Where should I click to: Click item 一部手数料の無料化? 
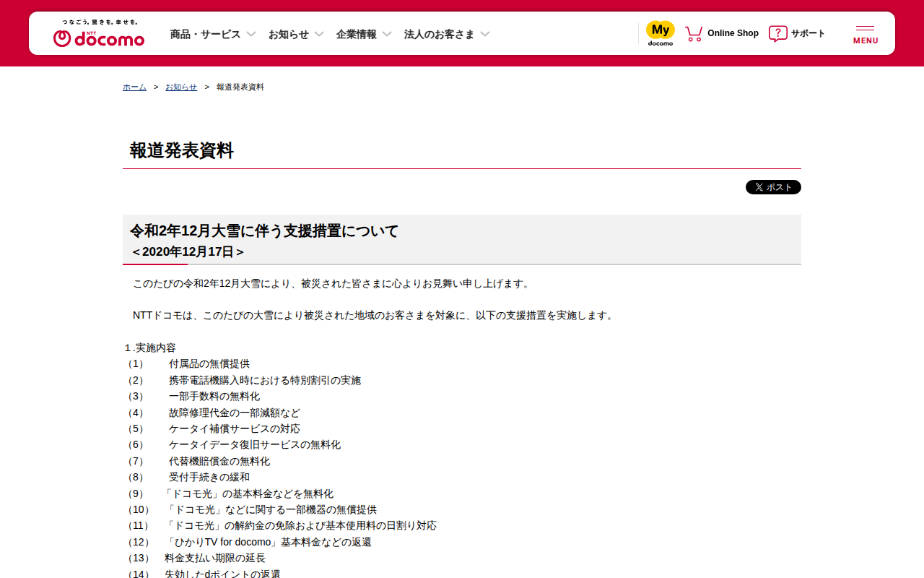[x=214, y=396]
